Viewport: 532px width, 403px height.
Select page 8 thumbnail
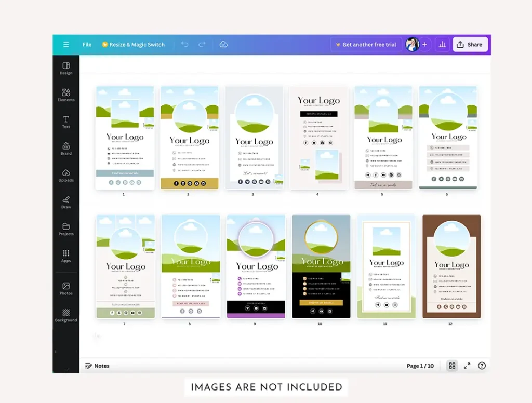coord(191,266)
